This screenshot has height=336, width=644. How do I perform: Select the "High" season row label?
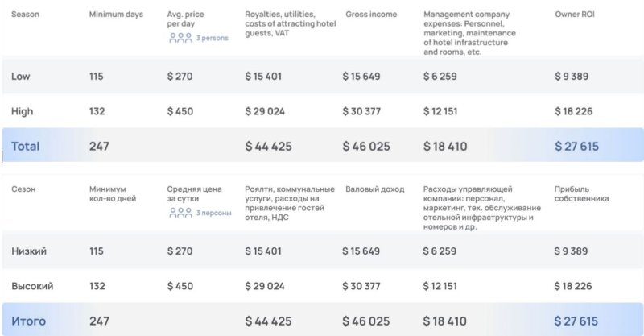[x=23, y=111]
